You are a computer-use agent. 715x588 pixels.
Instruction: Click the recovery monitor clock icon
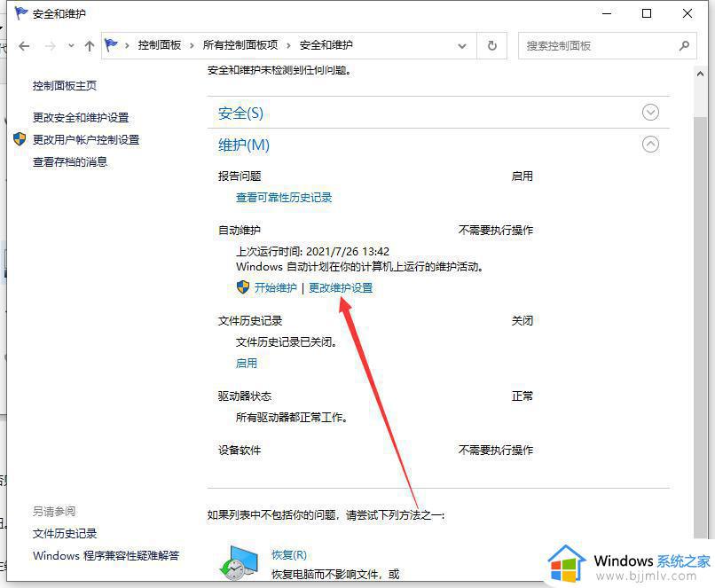coord(239,563)
